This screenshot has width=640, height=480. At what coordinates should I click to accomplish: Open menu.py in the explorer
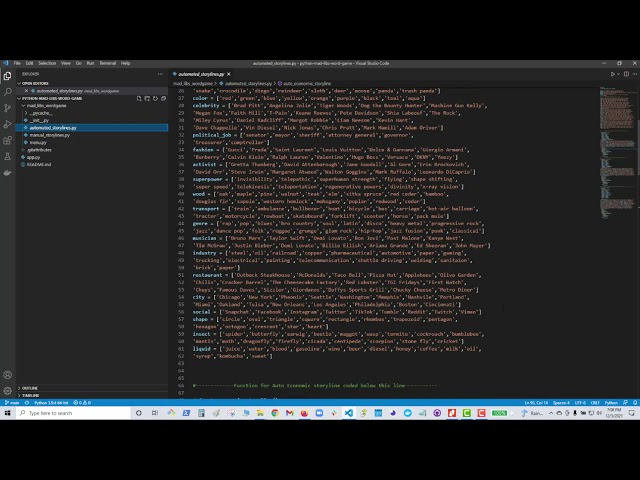38,142
